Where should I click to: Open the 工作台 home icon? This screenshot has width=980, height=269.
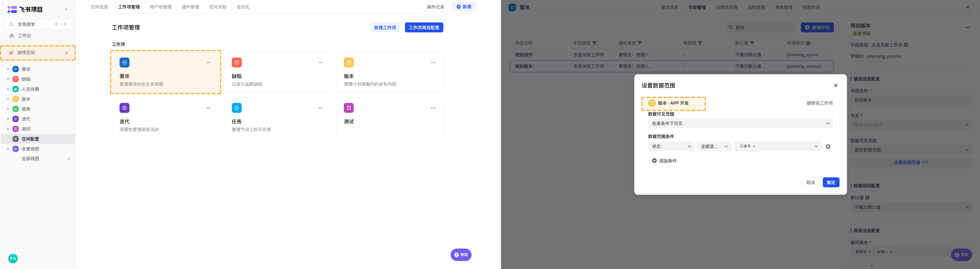(12, 36)
